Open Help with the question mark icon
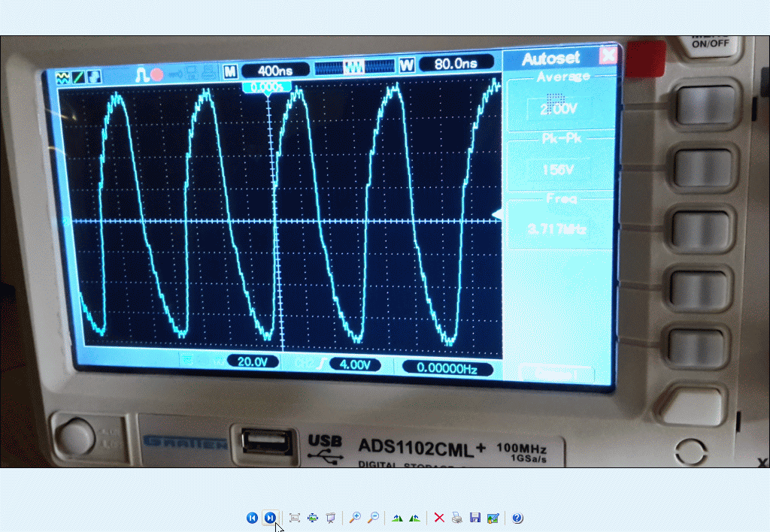The width and height of the screenshot is (770, 532). click(517, 518)
